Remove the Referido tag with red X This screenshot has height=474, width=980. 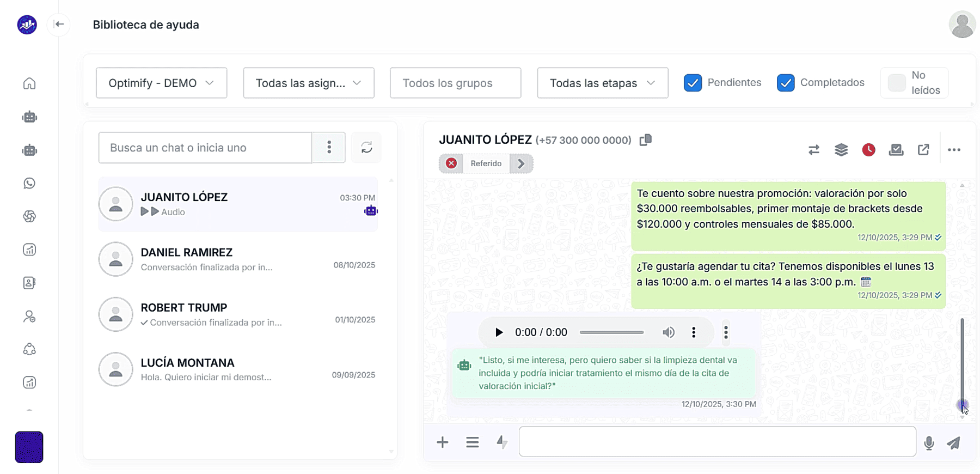tap(451, 163)
